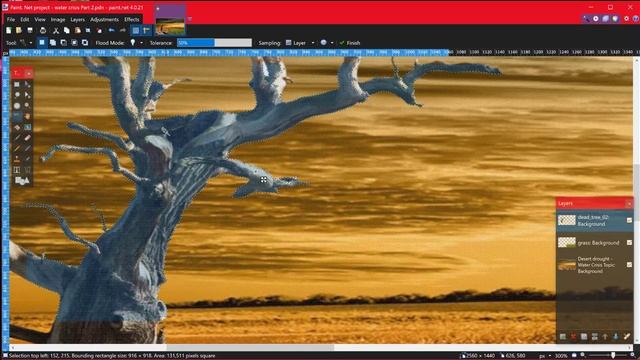640x360 pixels.
Task: Click the Print toolbar icon
Action: coord(43,31)
